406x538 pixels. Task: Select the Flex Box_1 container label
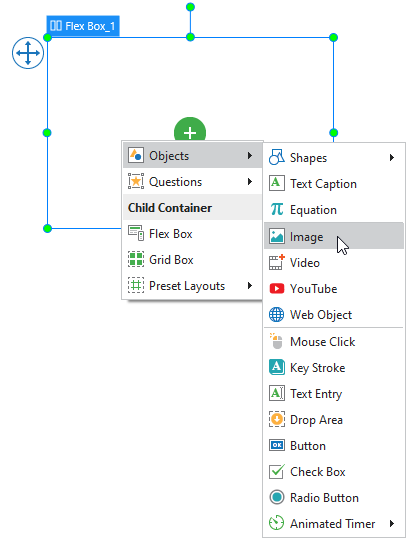click(83, 26)
